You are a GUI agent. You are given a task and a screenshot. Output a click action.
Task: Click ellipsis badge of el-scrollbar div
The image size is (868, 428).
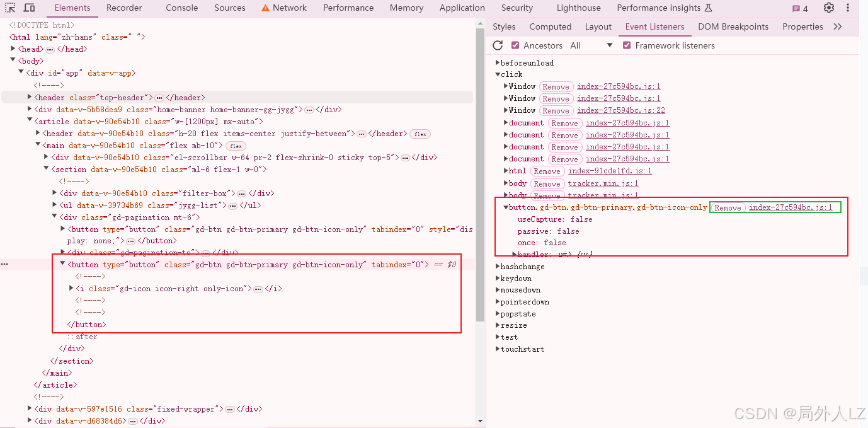[x=406, y=158]
